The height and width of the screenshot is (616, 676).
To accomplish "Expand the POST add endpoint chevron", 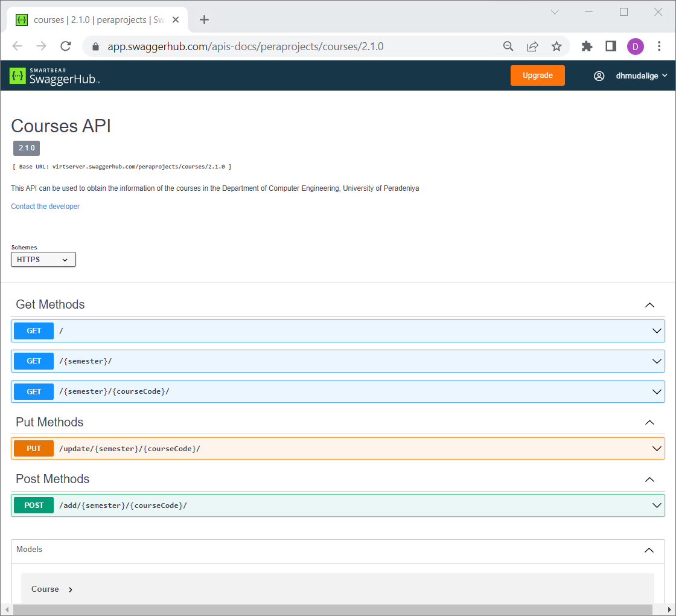I will click(657, 505).
